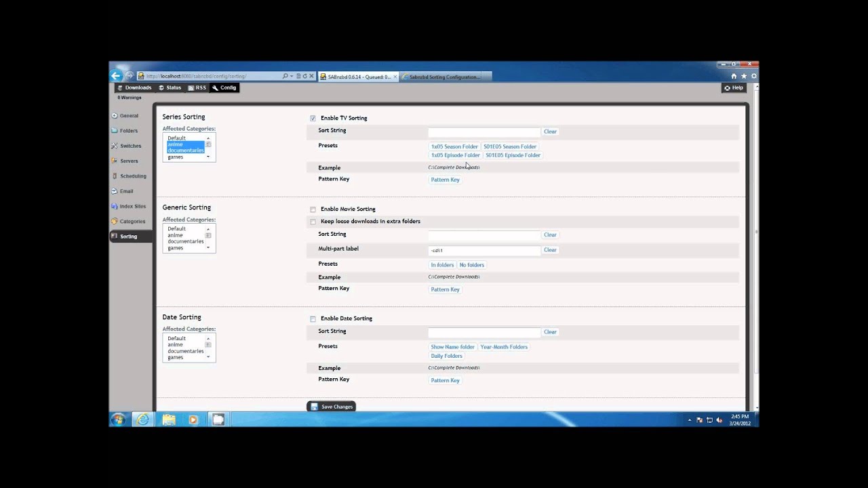The image size is (868, 488).
Task: Click the stop loading X in address bar
Action: click(x=311, y=77)
